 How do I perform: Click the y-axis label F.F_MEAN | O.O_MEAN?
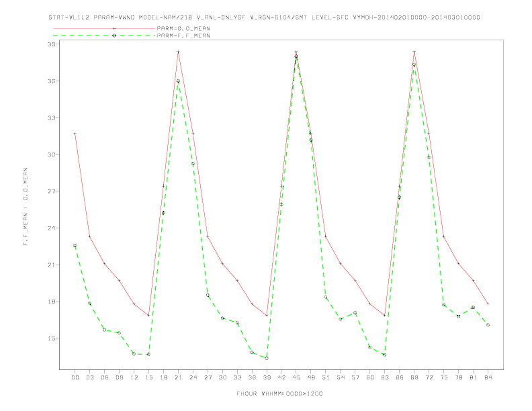click(26, 207)
